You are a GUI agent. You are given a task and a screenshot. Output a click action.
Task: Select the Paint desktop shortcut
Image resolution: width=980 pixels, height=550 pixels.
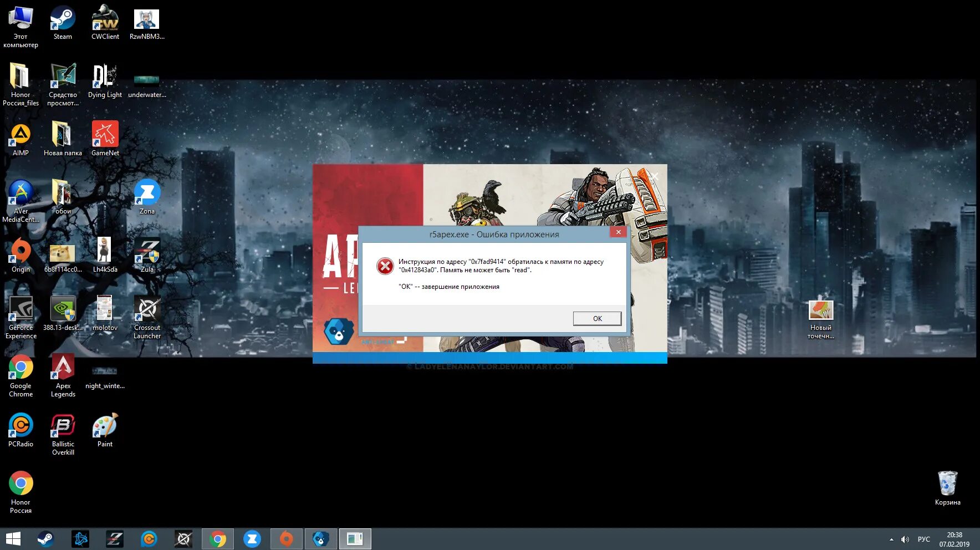(x=105, y=430)
